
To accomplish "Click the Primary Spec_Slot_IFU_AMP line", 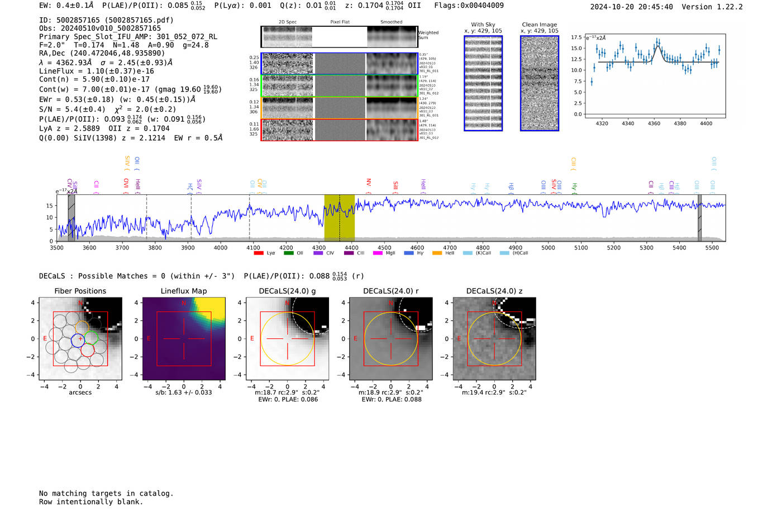I will coord(128,36).
